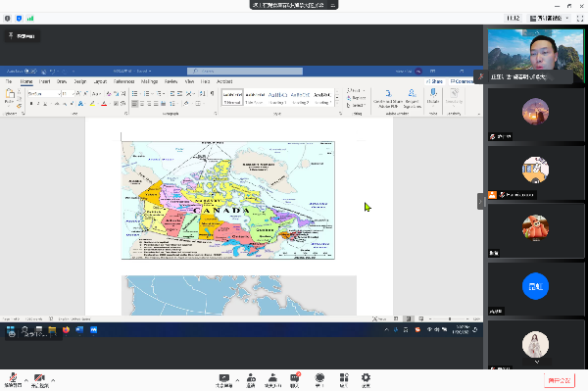Open the chat icon with notification badge
Viewport: 588px width, 391px height.
pos(295,380)
